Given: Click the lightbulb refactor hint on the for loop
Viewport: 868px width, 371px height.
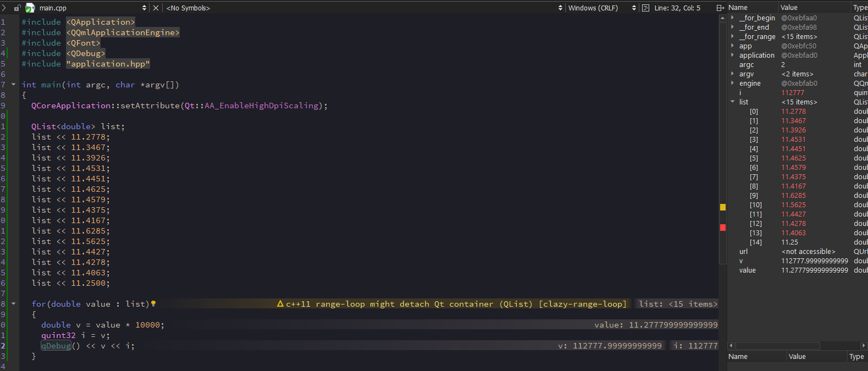Looking at the screenshot, I should [x=153, y=303].
